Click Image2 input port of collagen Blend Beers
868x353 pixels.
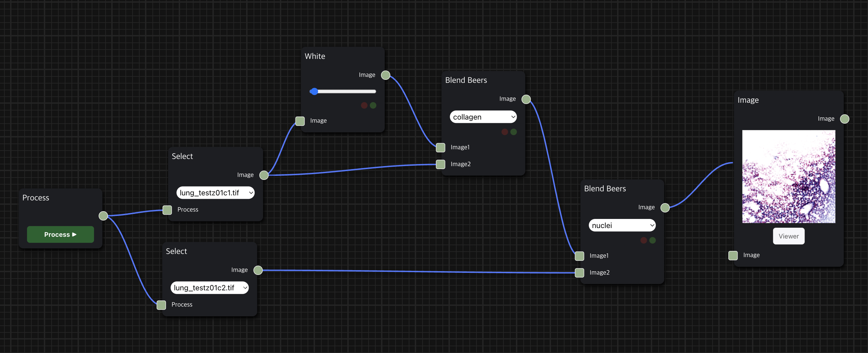click(441, 164)
